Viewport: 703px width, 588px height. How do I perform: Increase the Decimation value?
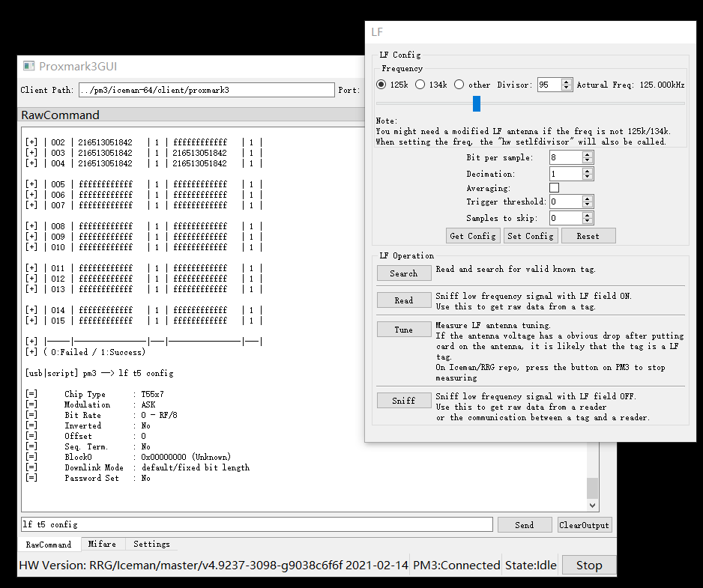[x=588, y=171]
